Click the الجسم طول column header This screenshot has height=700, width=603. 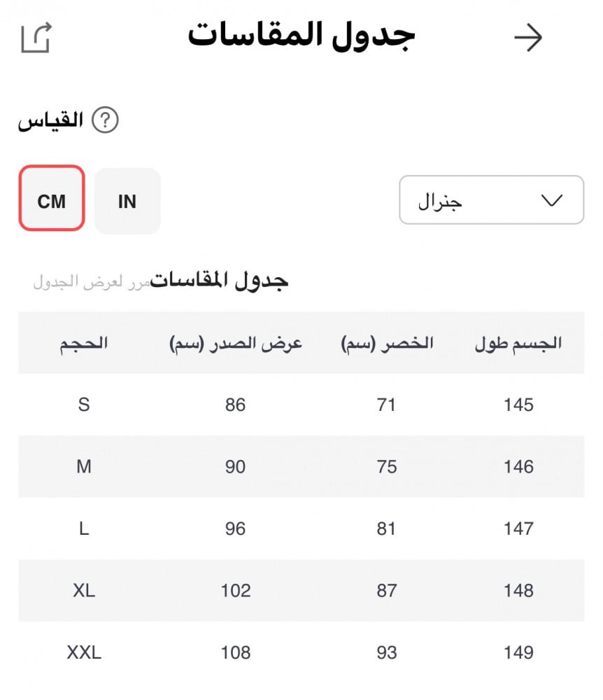[518, 343]
